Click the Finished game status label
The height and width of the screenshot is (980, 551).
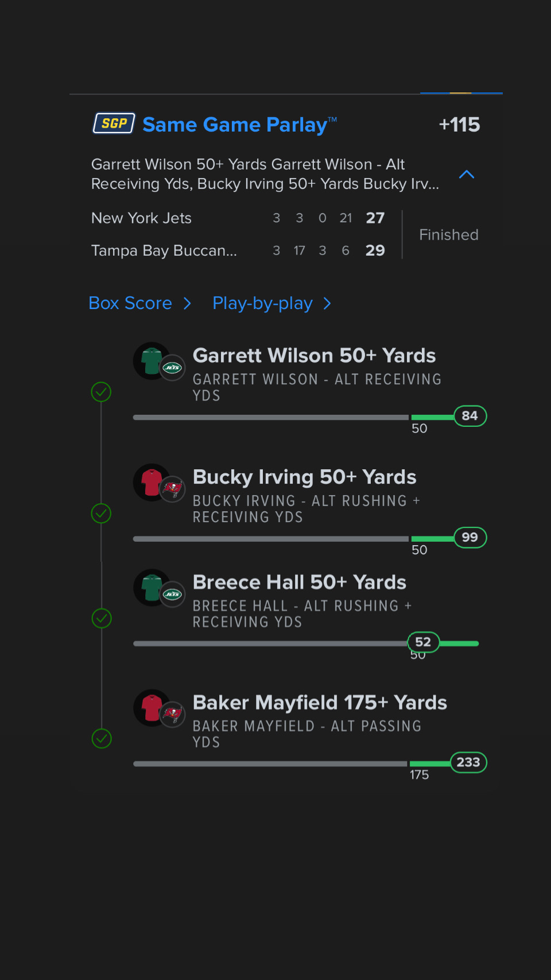(x=448, y=235)
